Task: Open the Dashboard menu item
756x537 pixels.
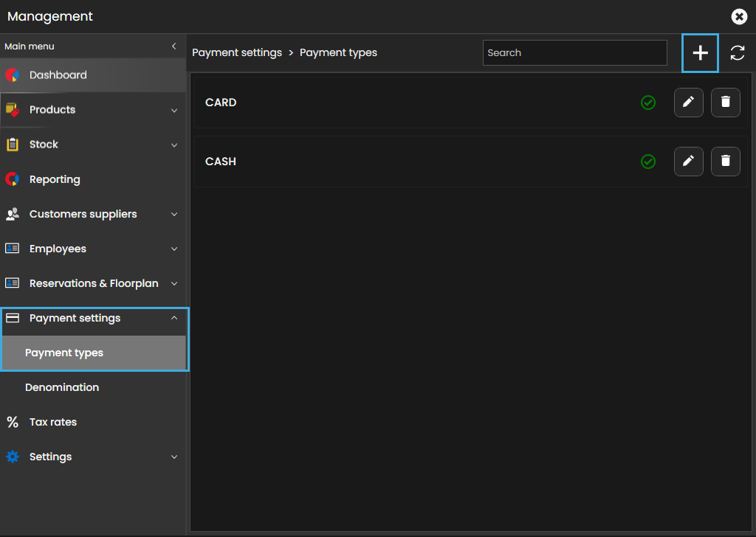Action: click(x=58, y=75)
